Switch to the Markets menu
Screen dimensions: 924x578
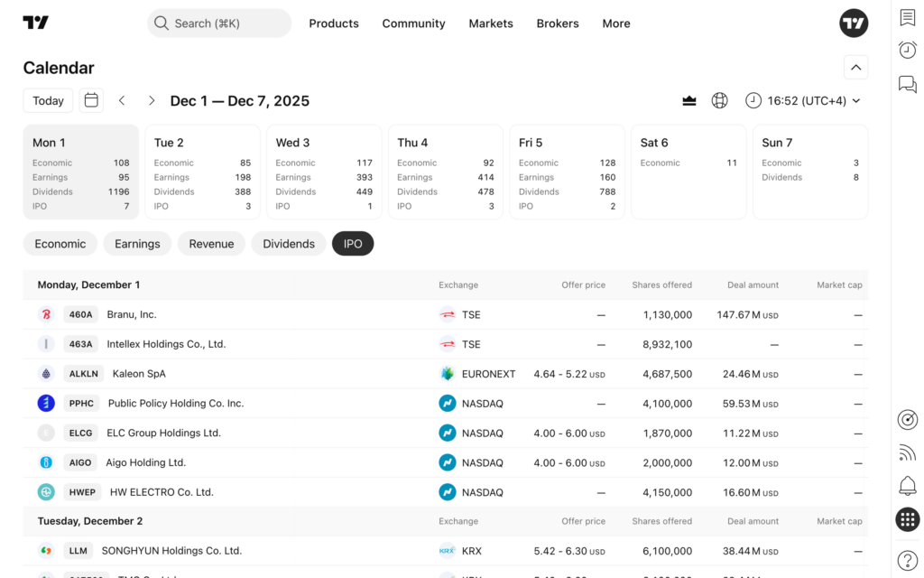[490, 23]
